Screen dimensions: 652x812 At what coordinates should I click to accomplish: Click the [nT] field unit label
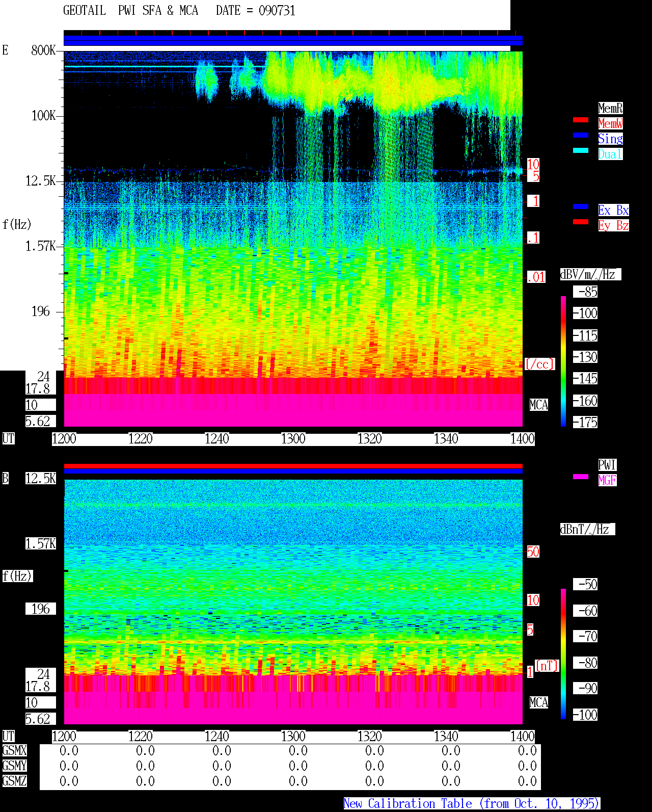coord(547,666)
